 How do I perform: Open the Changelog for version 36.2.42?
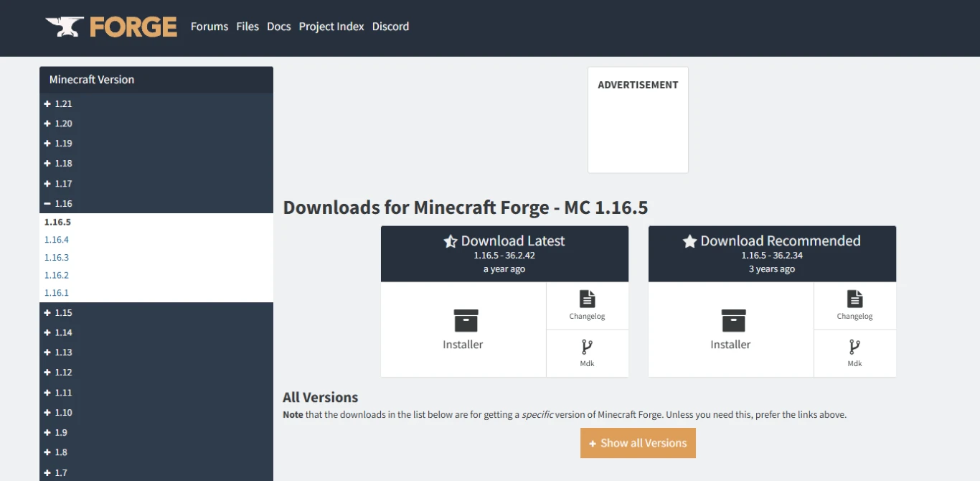point(587,305)
